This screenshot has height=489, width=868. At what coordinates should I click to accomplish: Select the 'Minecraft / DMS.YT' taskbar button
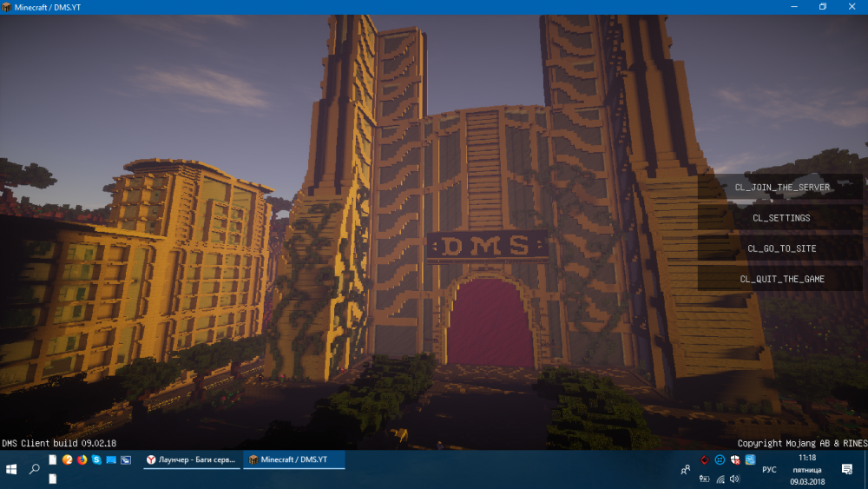point(294,459)
